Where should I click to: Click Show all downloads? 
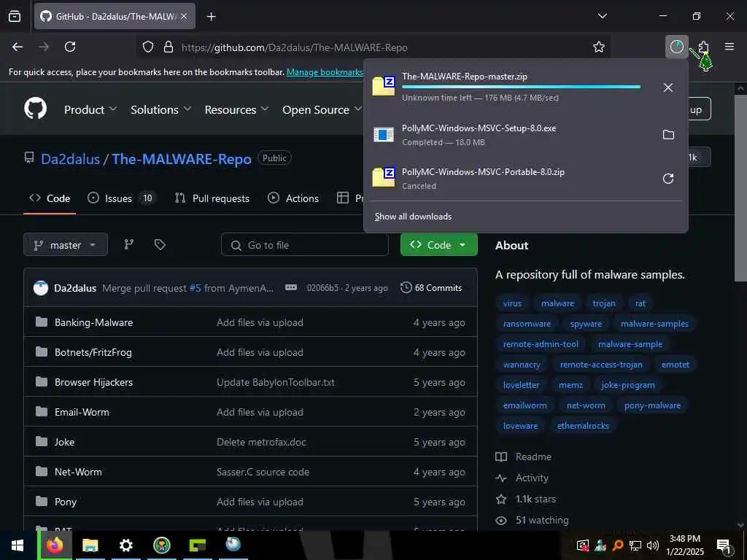[413, 217]
